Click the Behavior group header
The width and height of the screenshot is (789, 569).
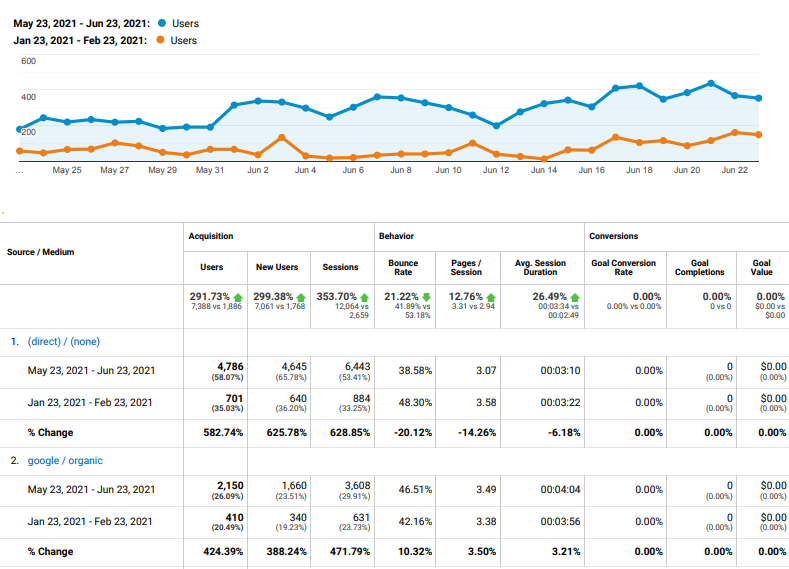click(396, 236)
